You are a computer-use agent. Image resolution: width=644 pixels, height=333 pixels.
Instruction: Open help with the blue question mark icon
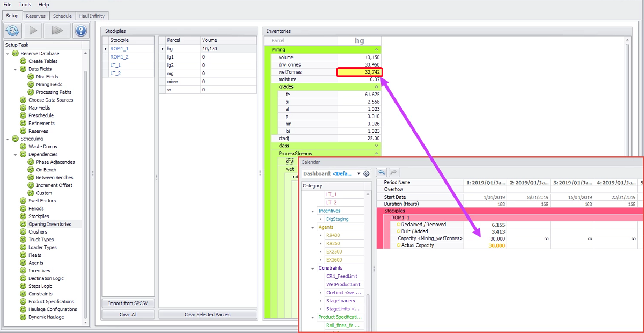click(80, 30)
